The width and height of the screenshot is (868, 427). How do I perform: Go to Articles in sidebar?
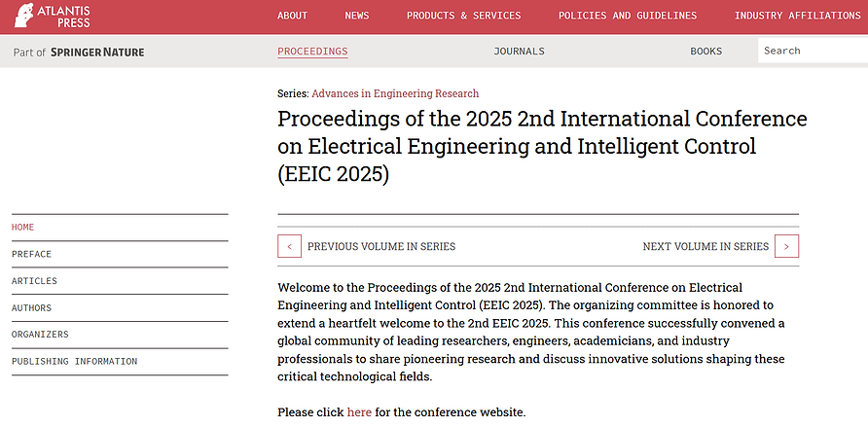pos(34,281)
